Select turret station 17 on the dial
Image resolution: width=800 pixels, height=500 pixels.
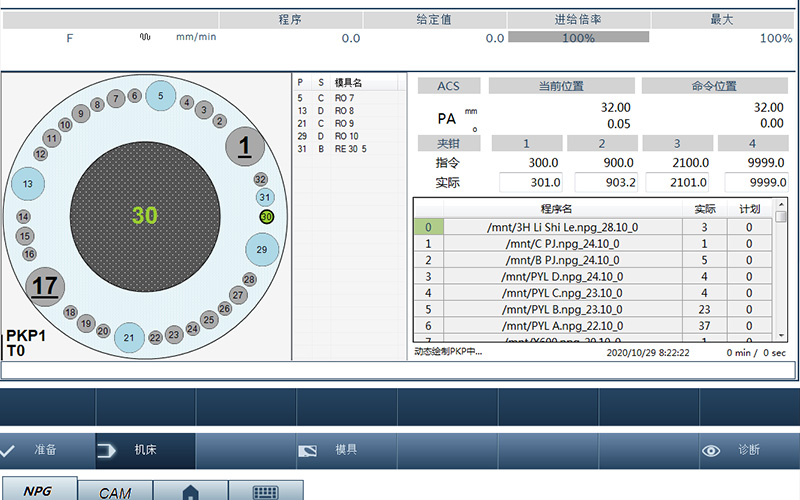click(45, 286)
